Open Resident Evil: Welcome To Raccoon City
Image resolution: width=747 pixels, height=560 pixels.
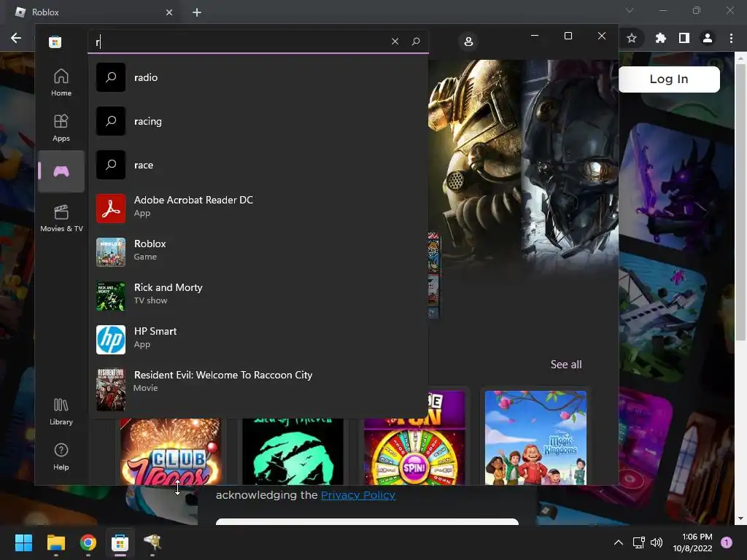pyautogui.click(x=258, y=389)
